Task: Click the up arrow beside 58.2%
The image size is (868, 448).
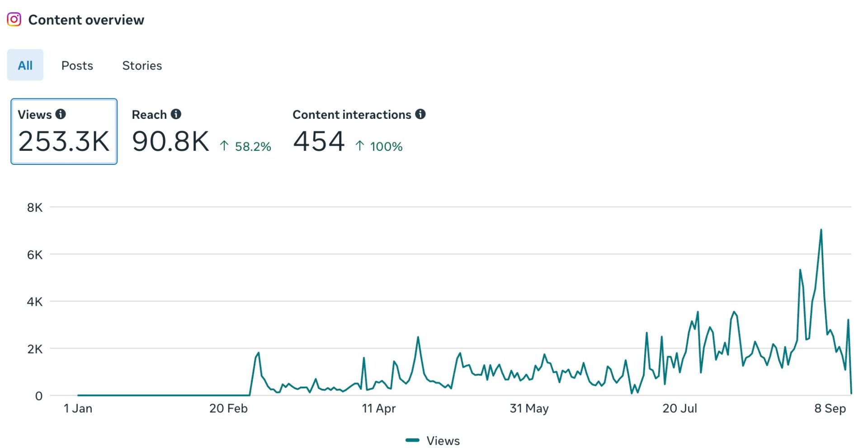Action: 224,146
